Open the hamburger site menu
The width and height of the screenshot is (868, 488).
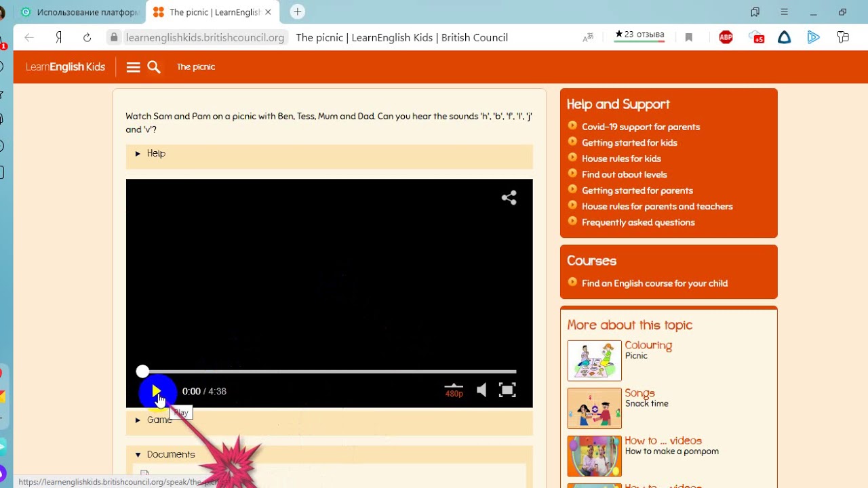coord(133,67)
